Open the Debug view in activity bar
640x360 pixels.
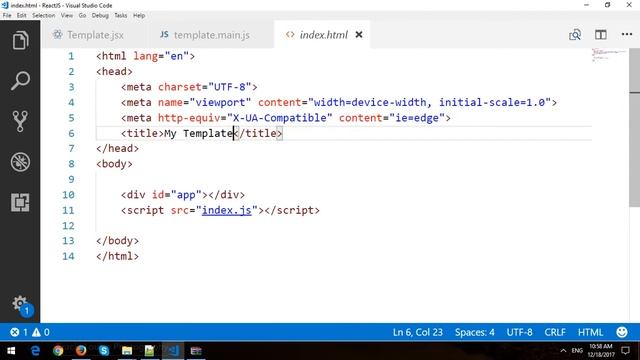20,162
